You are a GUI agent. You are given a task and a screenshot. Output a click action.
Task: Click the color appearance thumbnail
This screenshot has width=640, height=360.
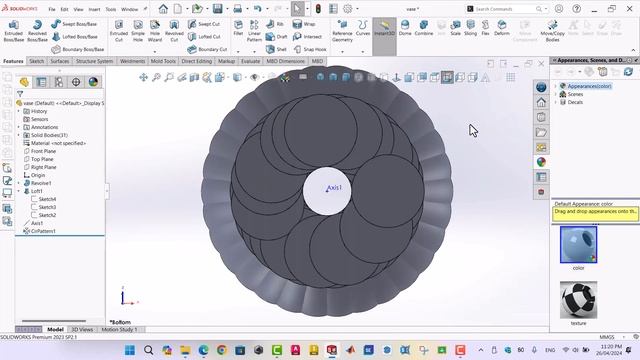578,244
